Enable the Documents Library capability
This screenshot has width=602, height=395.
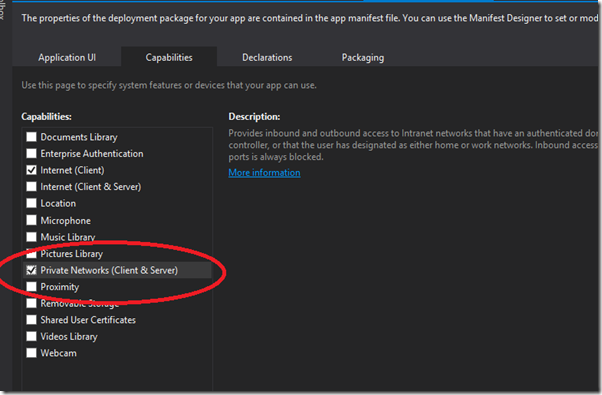pos(31,137)
